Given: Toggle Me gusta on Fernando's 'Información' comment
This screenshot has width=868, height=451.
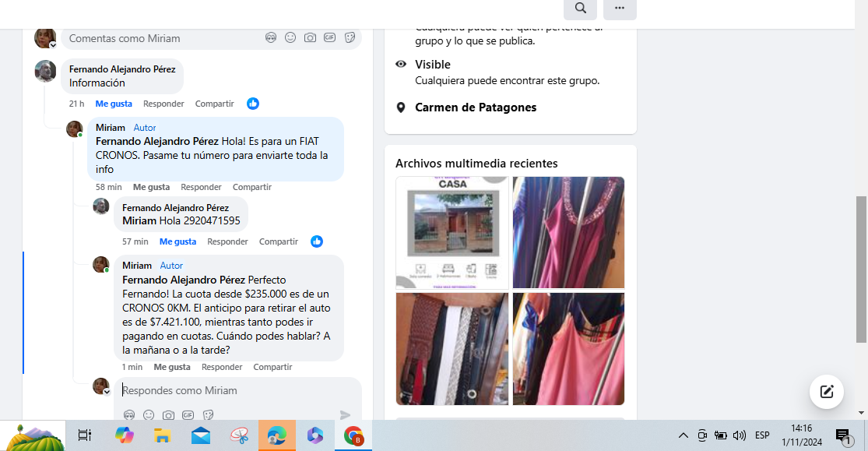Looking at the screenshot, I should 114,104.
